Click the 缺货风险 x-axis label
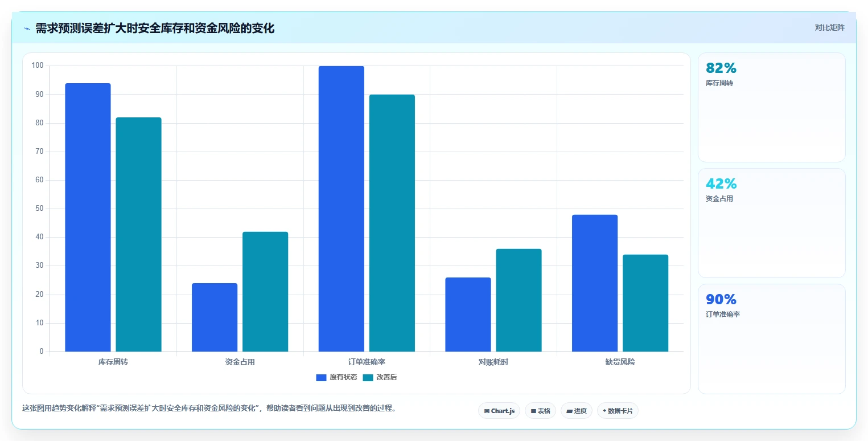The height and width of the screenshot is (441, 868). tap(620, 362)
